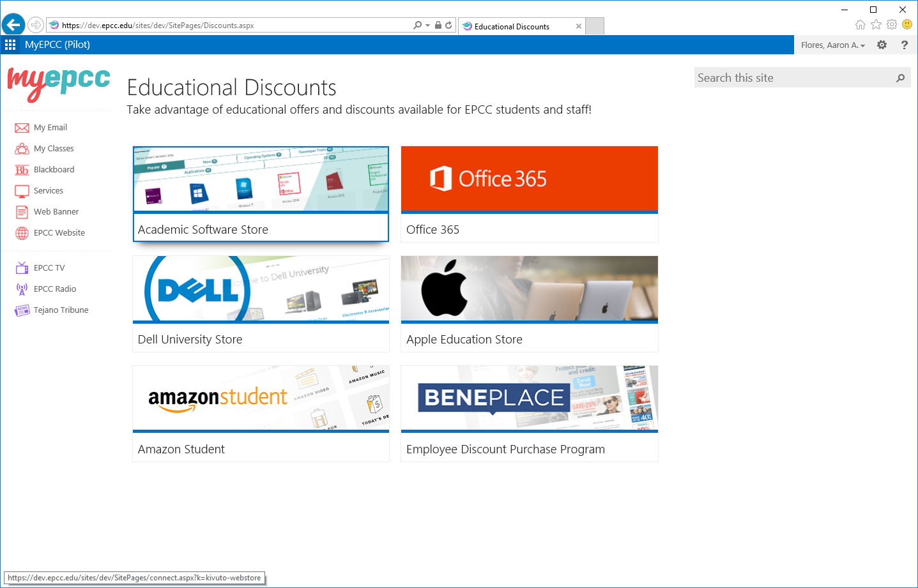This screenshot has height=588, width=918.
Task: Click the MyEPCC (Pilot) header title
Action: tap(57, 45)
